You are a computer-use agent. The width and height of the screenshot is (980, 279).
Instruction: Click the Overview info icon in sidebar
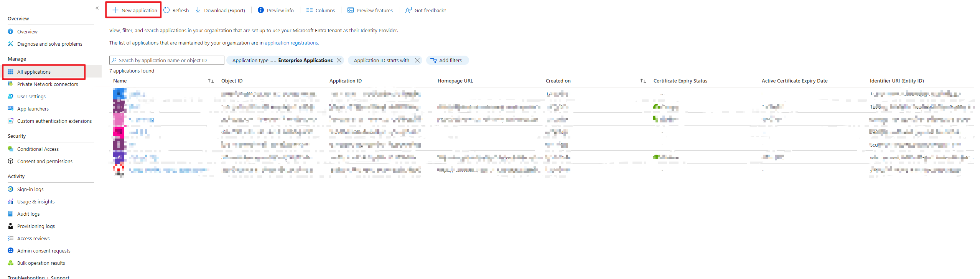11,31
